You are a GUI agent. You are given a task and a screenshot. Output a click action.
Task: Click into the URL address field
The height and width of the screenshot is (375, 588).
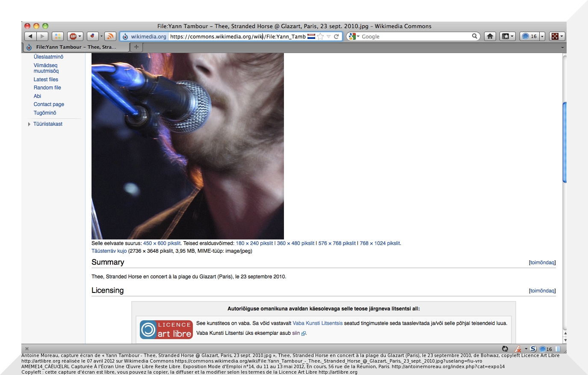[x=237, y=36]
